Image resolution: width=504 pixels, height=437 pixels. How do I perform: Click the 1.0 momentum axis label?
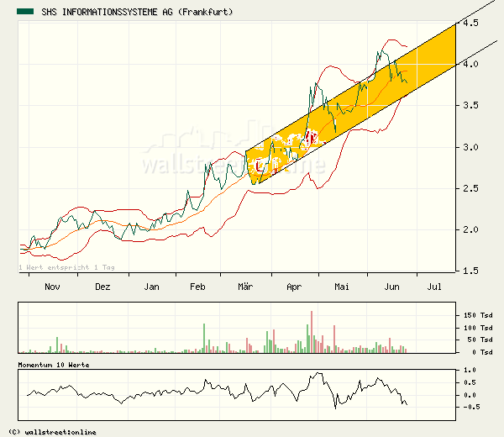click(x=470, y=370)
